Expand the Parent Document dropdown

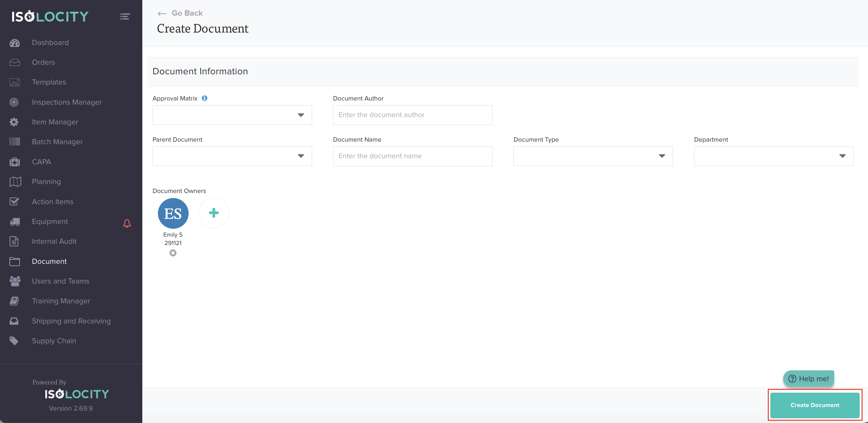coord(232,156)
